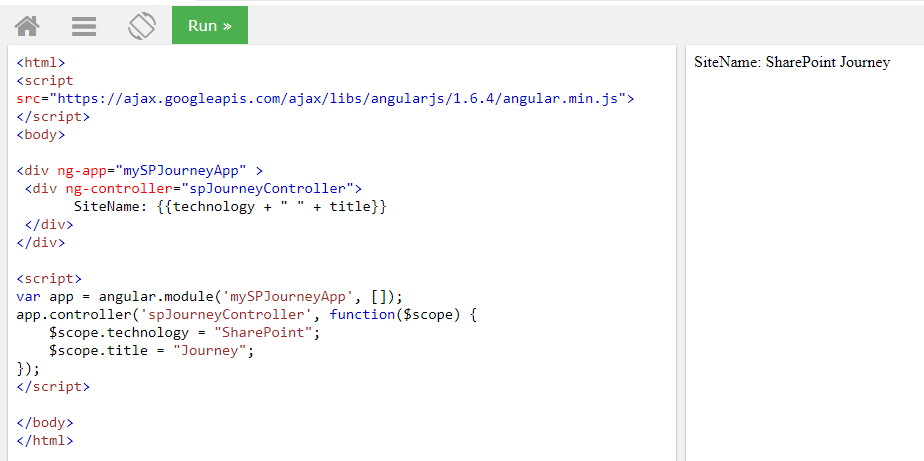Click the $scope.technology SharePoint line
Screen dimensions: 924x461
tap(184, 332)
